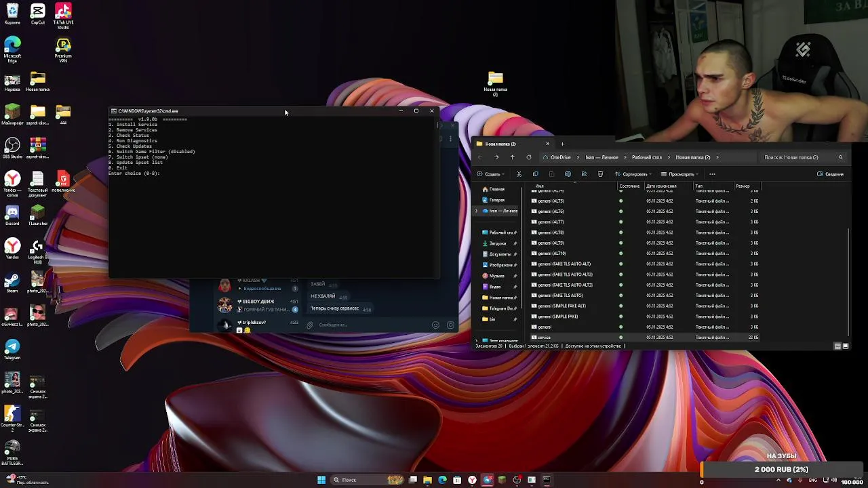Toggle the Сведения details pane button
This screenshot has height=488, width=868.
pyautogui.click(x=830, y=174)
